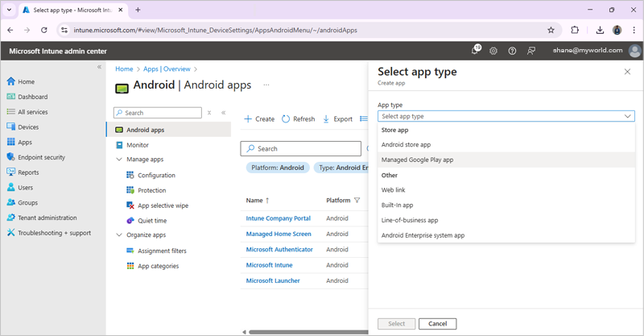The height and width of the screenshot is (336, 644).
Task: Open the notifications bell icon
Action: tap(475, 51)
